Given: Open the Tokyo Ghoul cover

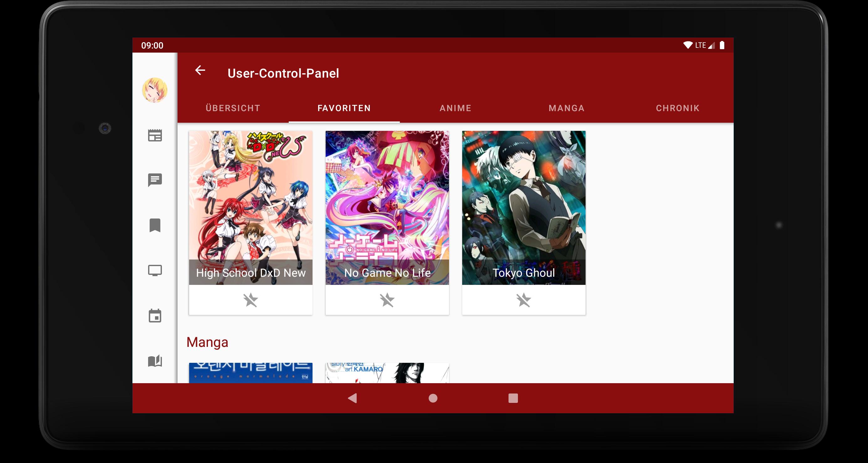Looking at the screenshot, I should (524, 208).
